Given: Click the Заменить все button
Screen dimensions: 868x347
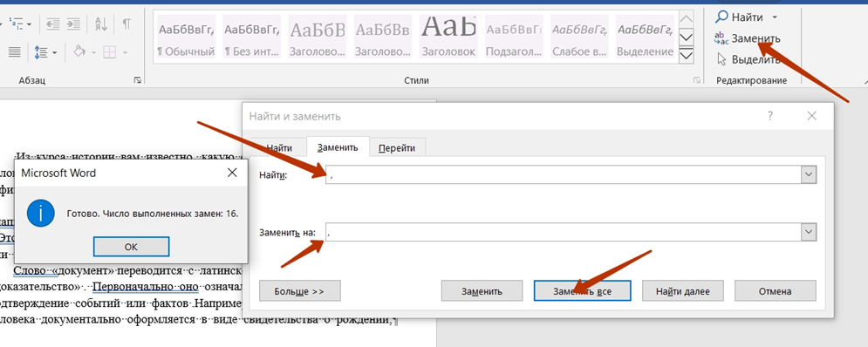Looking at the screenshot, I should 583,291.
